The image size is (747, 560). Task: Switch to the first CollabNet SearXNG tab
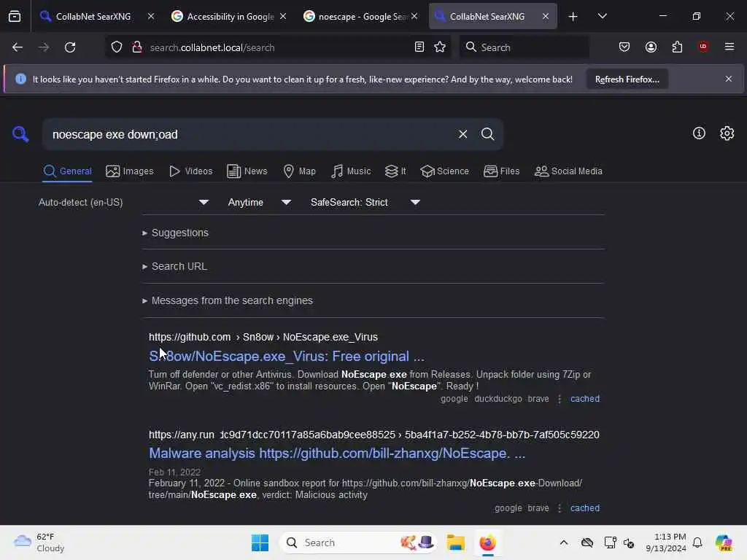point(93,16)
